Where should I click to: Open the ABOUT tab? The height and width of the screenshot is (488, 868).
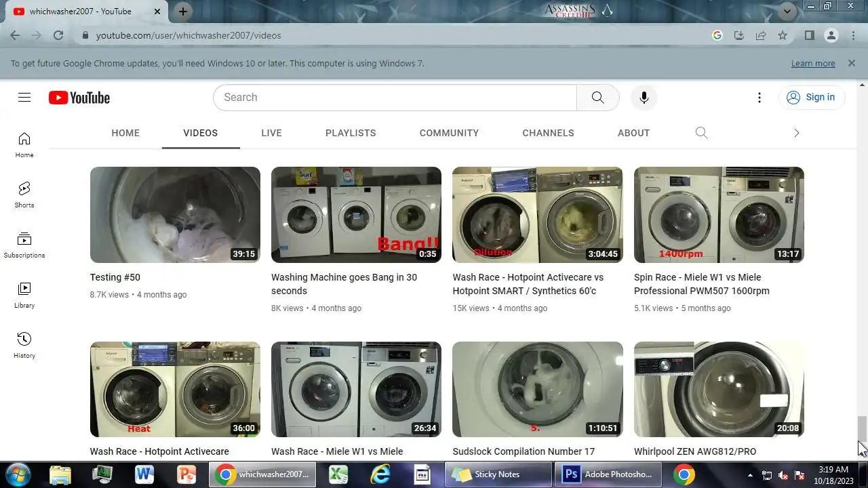(633, 133)
